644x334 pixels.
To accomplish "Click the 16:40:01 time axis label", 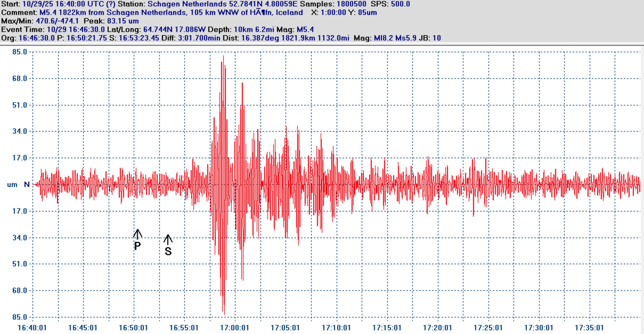I will (32, 328).
